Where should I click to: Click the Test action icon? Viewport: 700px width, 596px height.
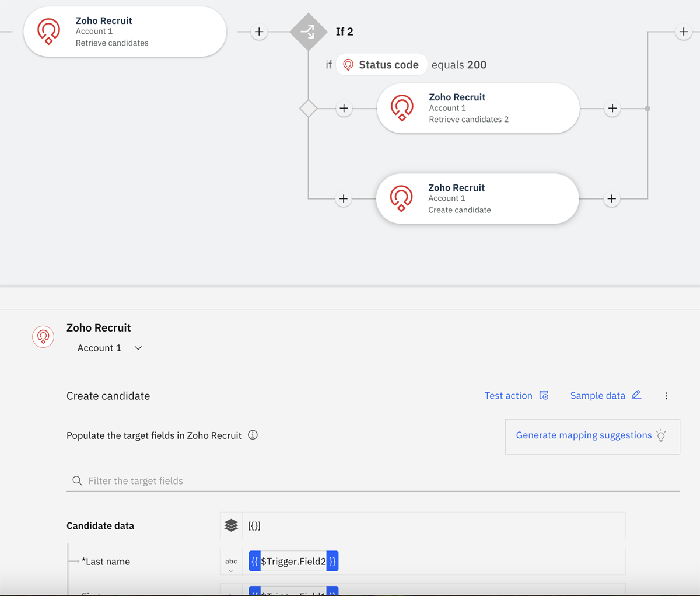(544, 395)
